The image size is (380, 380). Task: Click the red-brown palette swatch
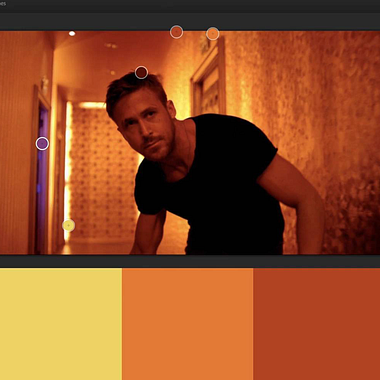(x=317, y=324)
